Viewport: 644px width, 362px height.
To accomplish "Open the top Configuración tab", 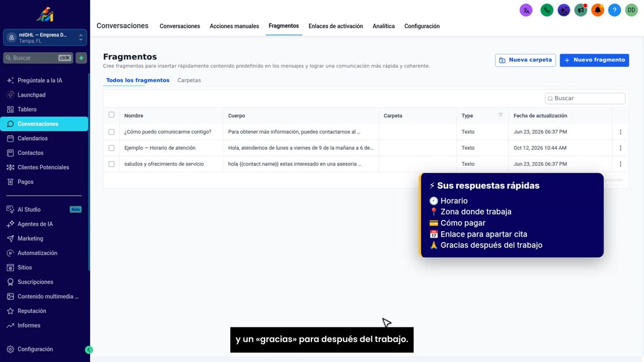I will pos(422,26).
